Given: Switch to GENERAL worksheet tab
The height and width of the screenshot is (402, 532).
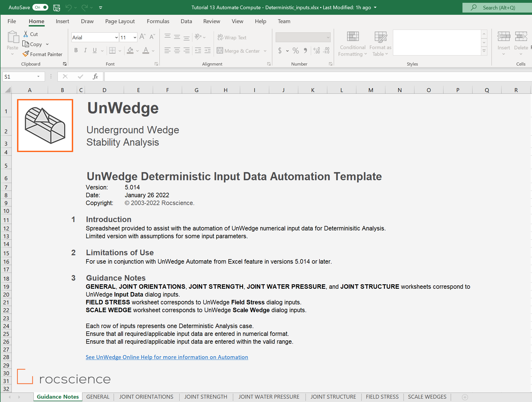Looking at the screenshot, I should click(x=98, y=397).
